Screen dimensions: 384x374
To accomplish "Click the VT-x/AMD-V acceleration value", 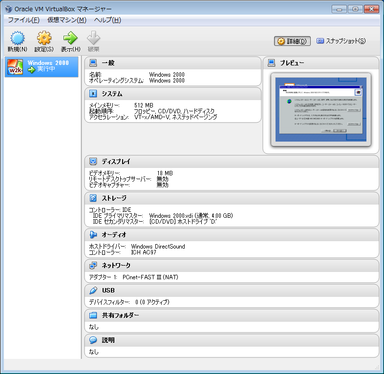I will click(x=176, y=117).
